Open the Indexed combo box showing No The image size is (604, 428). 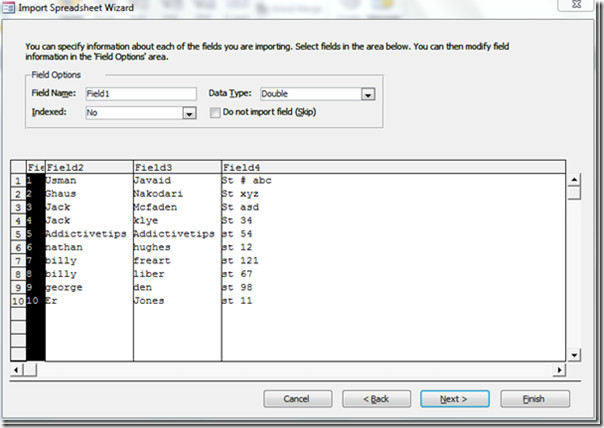(x=141, y=113)
